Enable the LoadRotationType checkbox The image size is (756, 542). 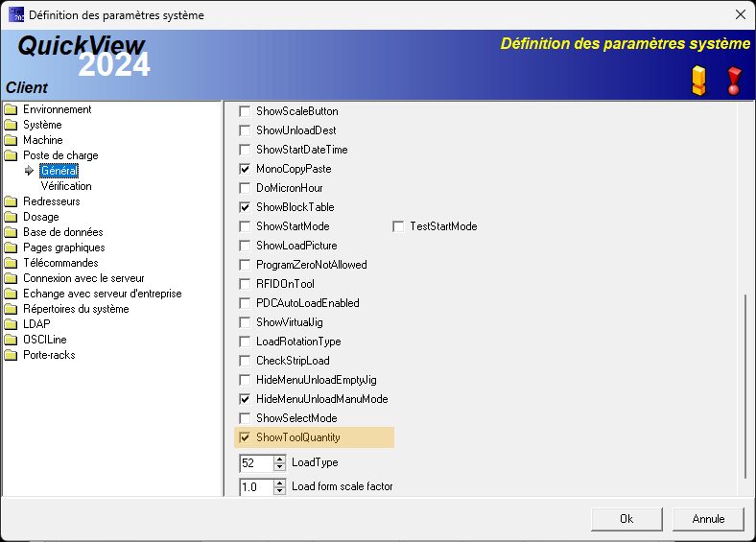[x=245, y=342]
